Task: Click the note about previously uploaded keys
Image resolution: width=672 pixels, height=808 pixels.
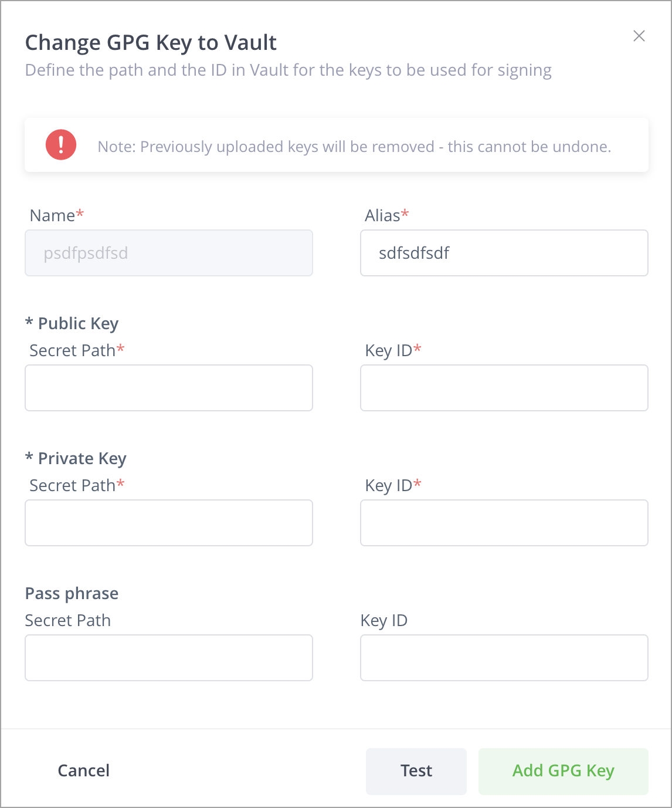Action: 354,147
